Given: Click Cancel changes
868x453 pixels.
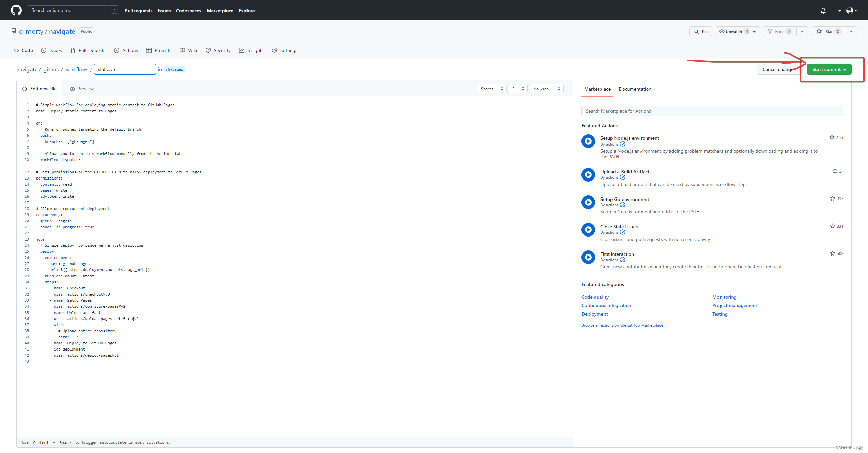Looking at the screenshot, I should pyautogui.click(x=779, y=69).
